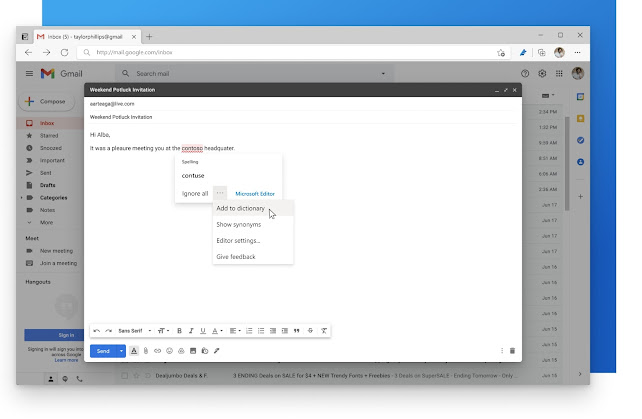The height and width of the screenshot is (419, 642).
Task: Open the Microsoft Editor link
Action: click(255, 194)
